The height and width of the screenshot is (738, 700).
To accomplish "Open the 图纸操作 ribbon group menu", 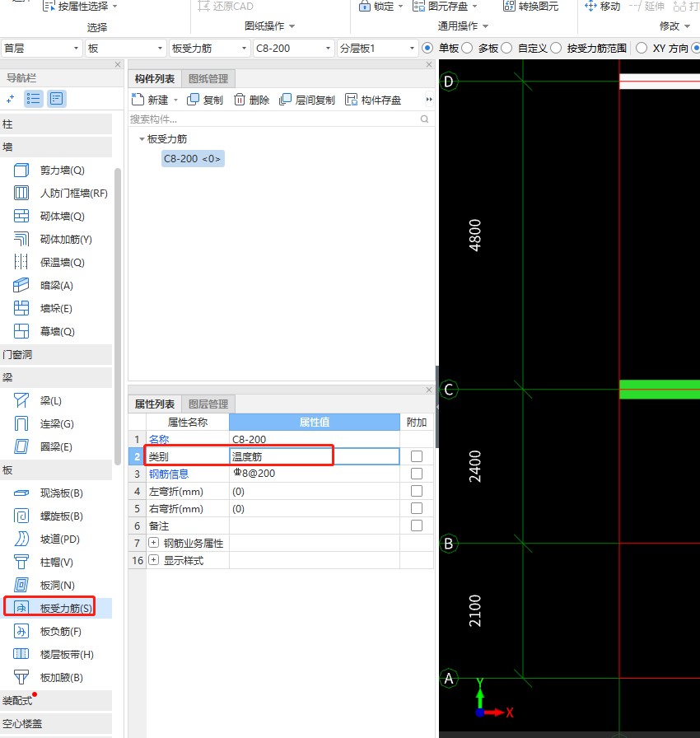I will tap(269, 26).
